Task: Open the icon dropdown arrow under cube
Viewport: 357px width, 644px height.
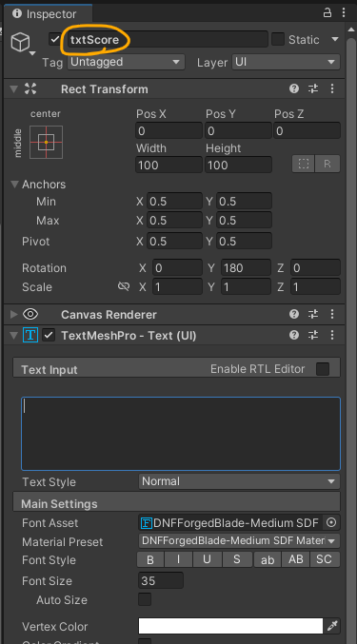Action: [x=32, y=53]
